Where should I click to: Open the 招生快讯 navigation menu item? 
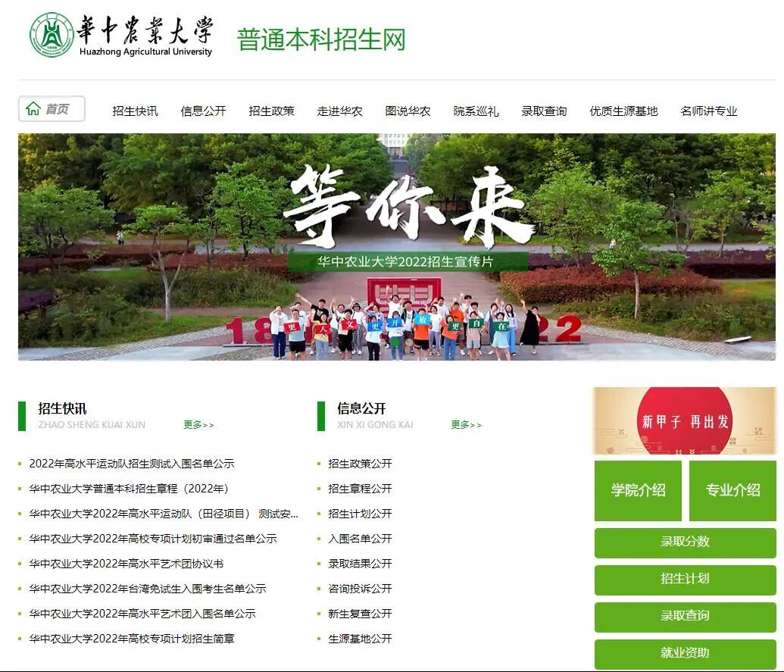(x=135, y=111)
